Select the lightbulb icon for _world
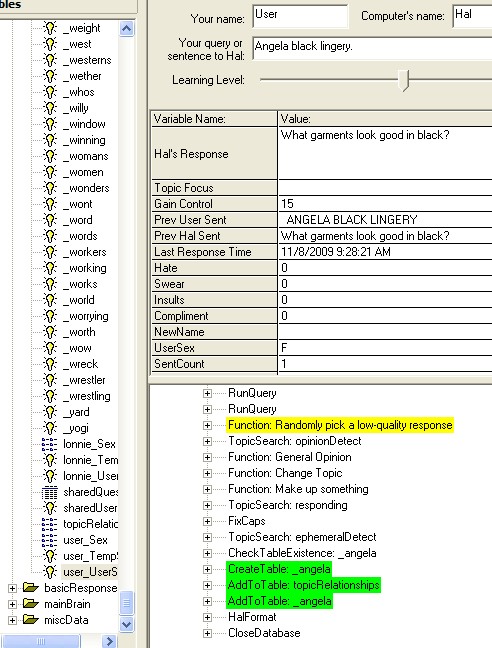Screen dimensions: 492x648 click(50, 300)
